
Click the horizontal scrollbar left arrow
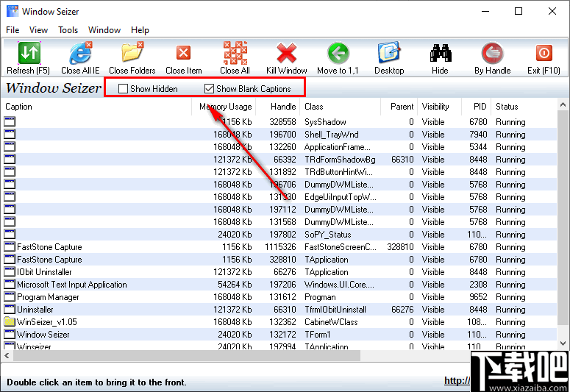pyautogui.click(x=7, y=355)
